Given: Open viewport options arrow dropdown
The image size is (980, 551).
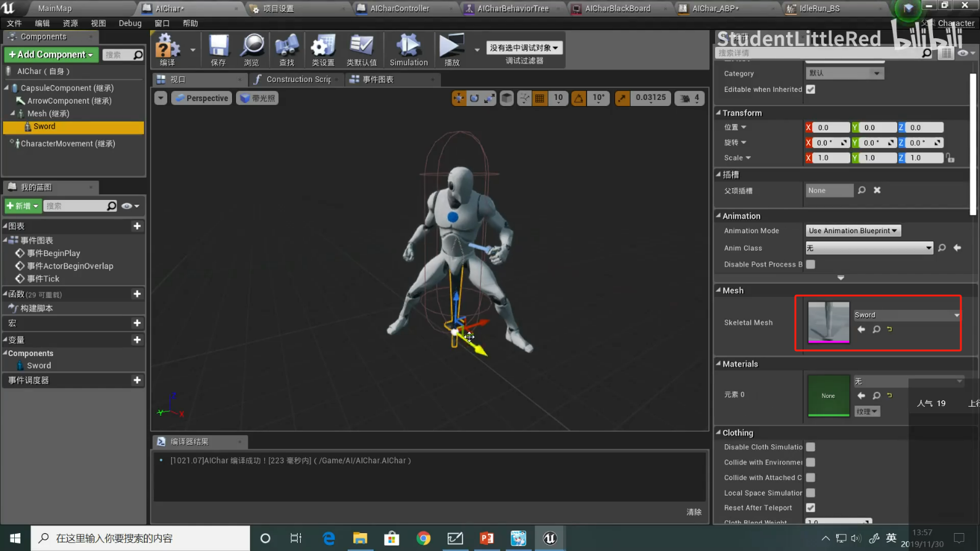Looking at the screenshot, I should pos(161,98).
